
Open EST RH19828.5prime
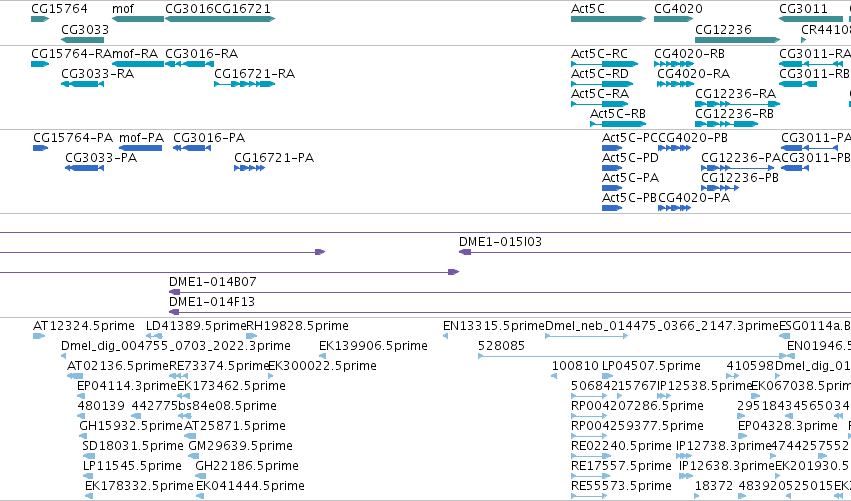297,326
